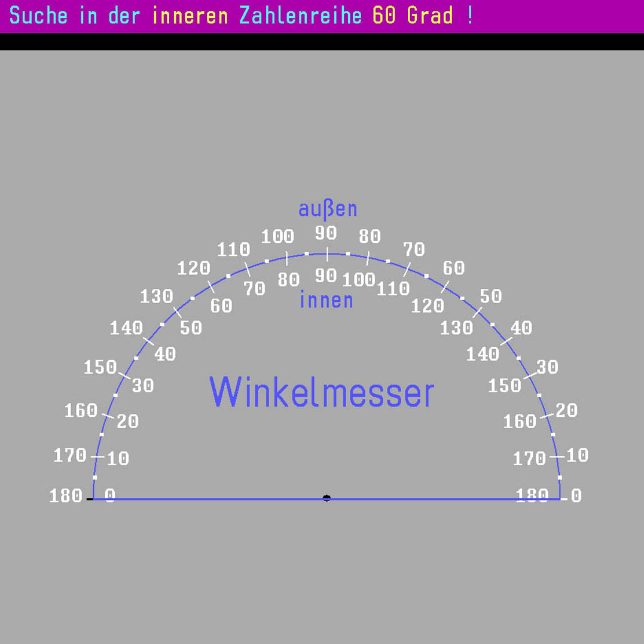Click the 'außen' label above the arc
644x644 pixels.
[x=328, y=209]
